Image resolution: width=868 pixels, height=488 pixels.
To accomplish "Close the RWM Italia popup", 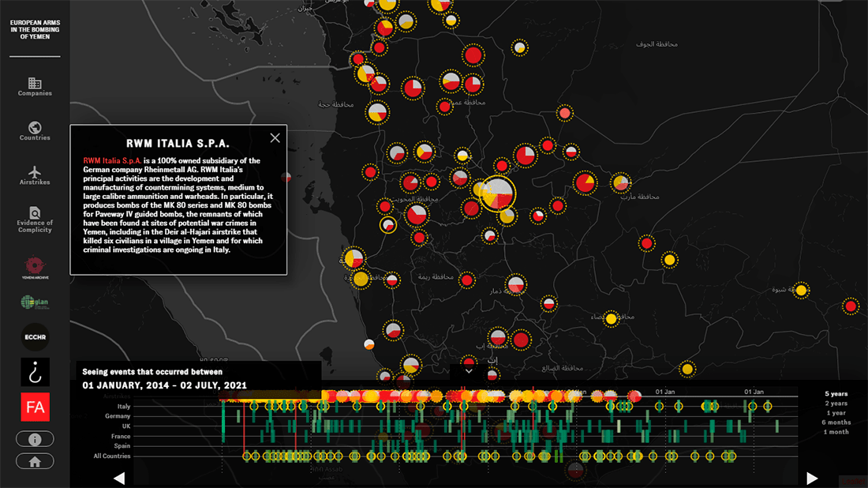I will (275, 138).
